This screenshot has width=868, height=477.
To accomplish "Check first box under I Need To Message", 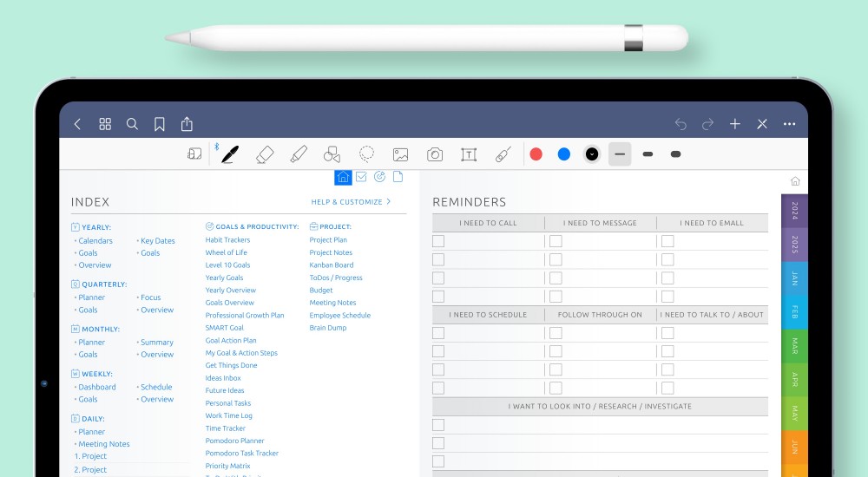I will pyautogui.click(x=556, y=241).
